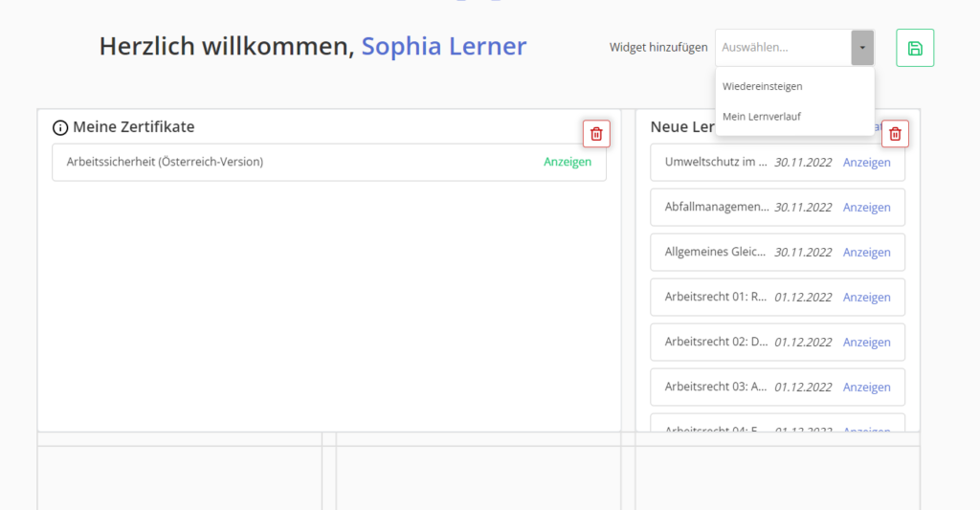The height and width of the screenshot is (510, 980).
Task: Click the Arbeitsrecht 01 course title
Action: click(716, 298)
